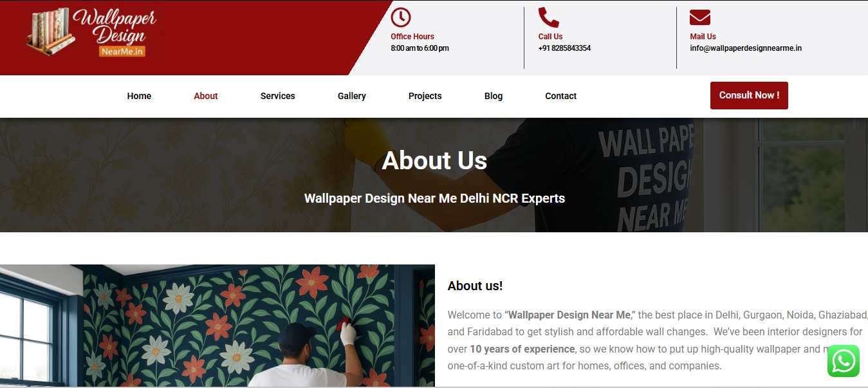The width and height of the screenshot is (868, 388).
Task: Click the Wallpaper Design NearMe.in logo
Action: 91,33
